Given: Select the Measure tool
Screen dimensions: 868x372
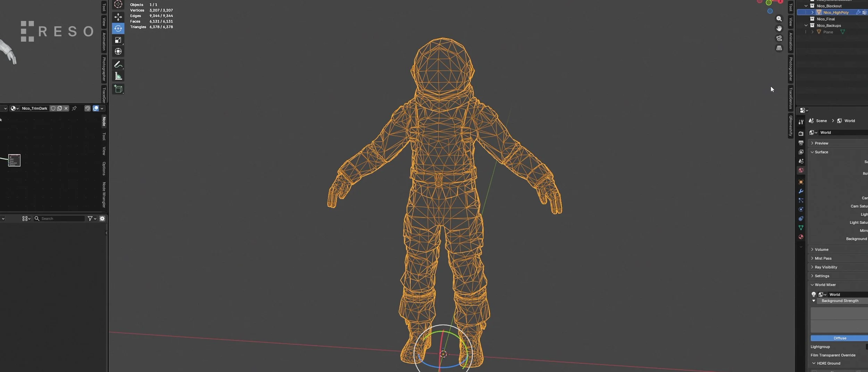Looking at the screenshot, I should (x=118, y=76).
